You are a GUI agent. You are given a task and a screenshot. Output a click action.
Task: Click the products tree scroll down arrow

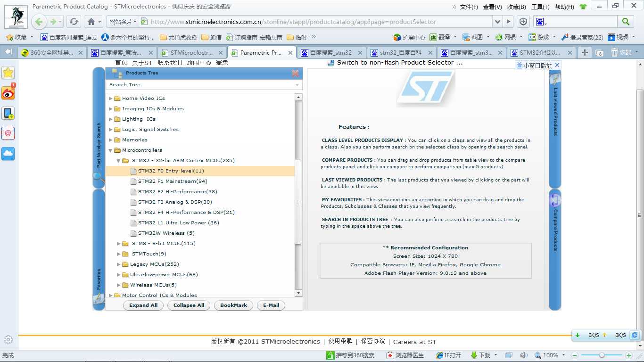coord(298,293)
